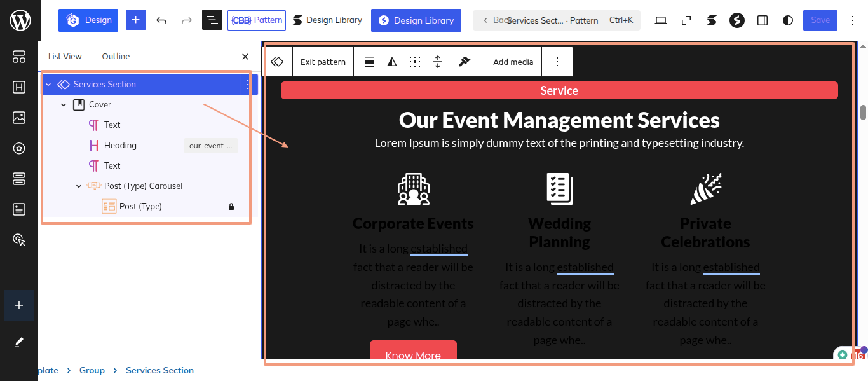Open block toolbar three-dot options
Image resolution: width=868 pixels, height=381 pixels.
pyautogui.click(x=557, y=62)
